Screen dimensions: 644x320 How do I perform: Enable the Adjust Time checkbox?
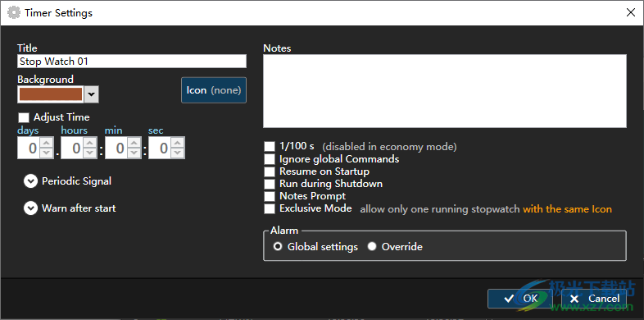coord(24,117)
